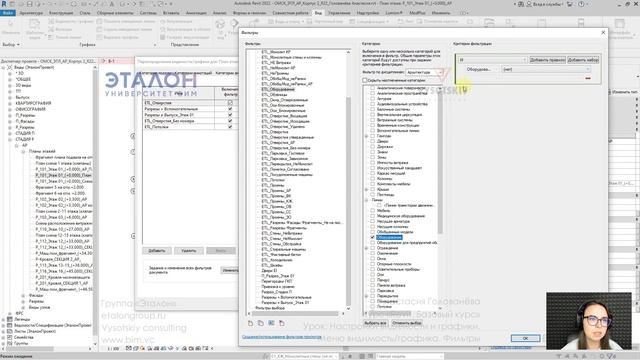Click the Выбрать все button
Image resolution: width=640 pixels, height=360 pixels.
tap(375, 323)
